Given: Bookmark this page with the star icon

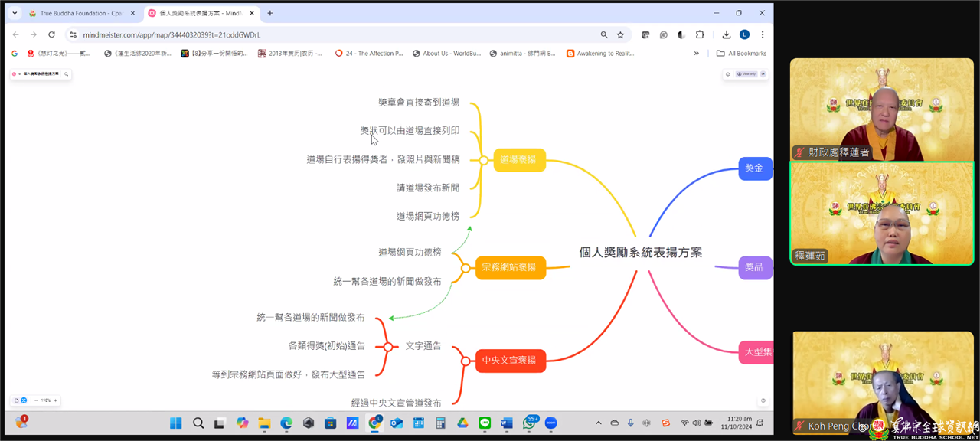Looking at the screenshot, I should 620,34.
